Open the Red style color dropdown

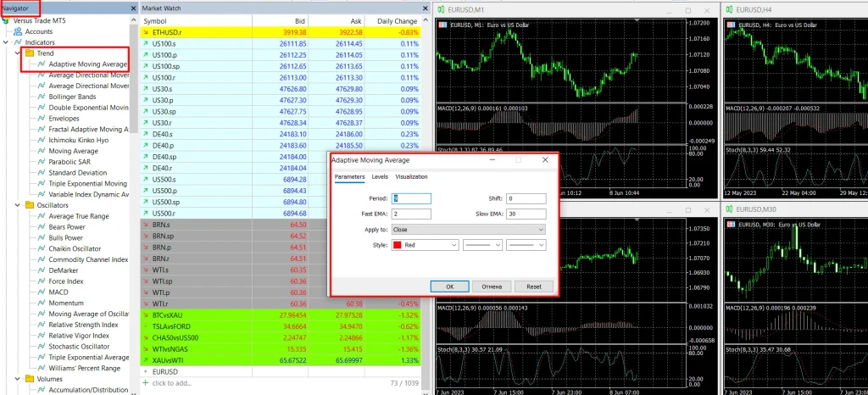[x=426, y=244]
